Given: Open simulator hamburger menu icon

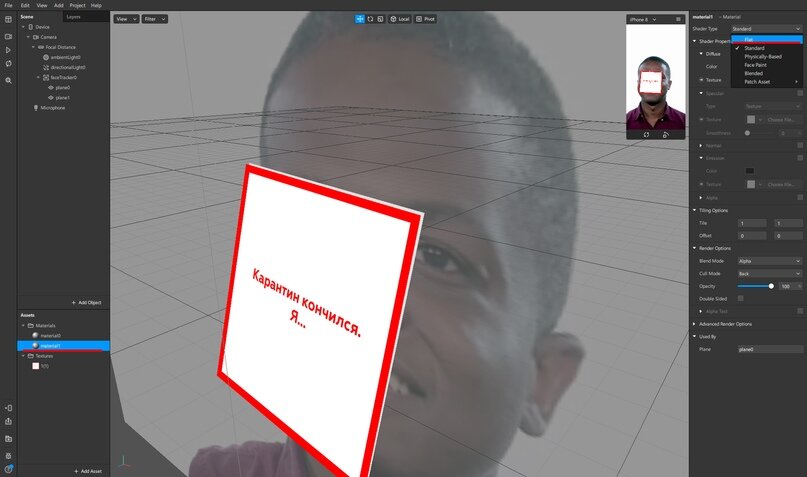Looking at the screenshot, I should point(678,20).
